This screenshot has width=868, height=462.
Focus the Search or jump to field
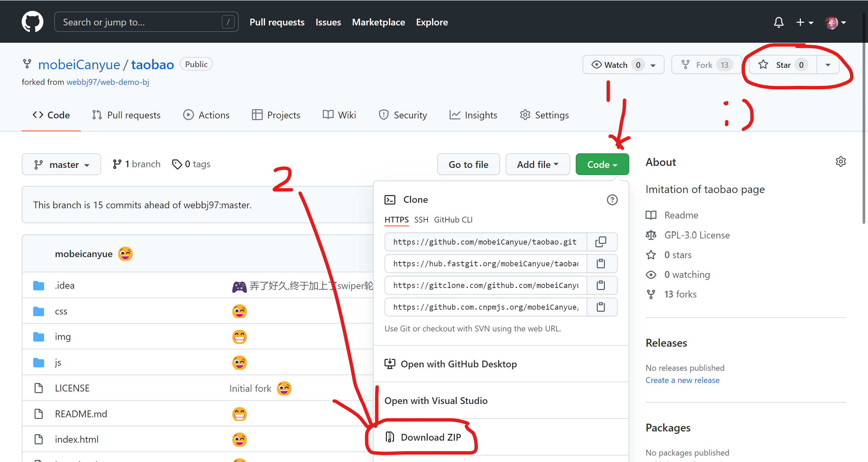[142, 22]
